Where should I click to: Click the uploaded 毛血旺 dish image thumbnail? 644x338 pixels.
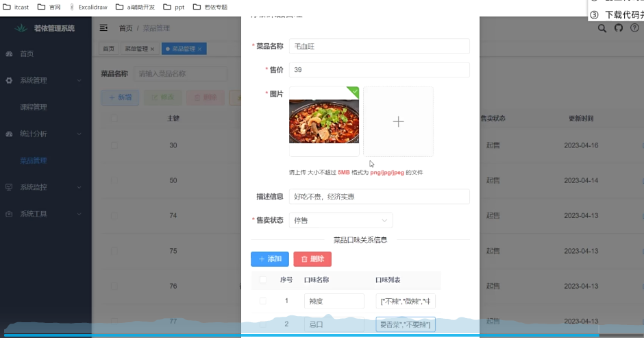click(x=324, y=121)
